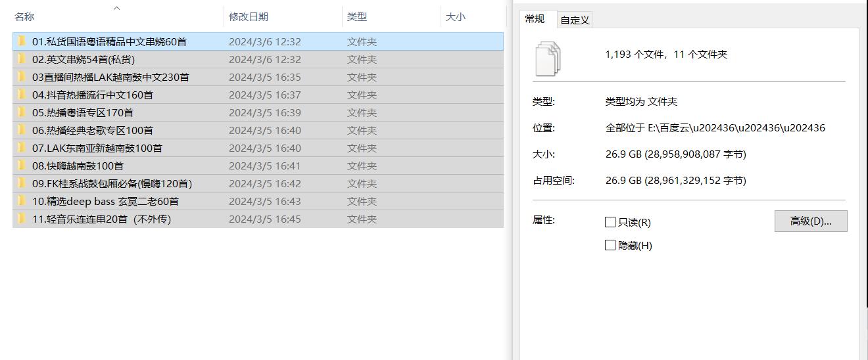Click folder icon of 07.LAK东南亚新越南鼓100首

[22, 148]
